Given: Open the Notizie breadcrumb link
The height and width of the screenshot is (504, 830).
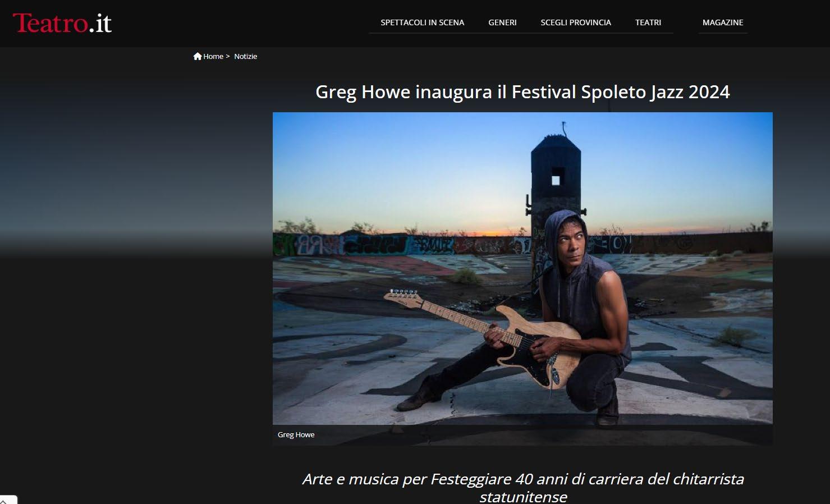Looking at the screenshot, I should coord(246,56).
